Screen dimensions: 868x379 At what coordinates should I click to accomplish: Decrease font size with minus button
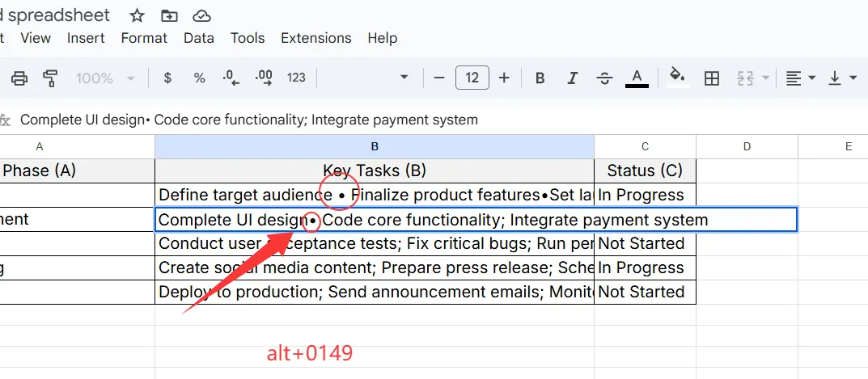tap(439, 78)
